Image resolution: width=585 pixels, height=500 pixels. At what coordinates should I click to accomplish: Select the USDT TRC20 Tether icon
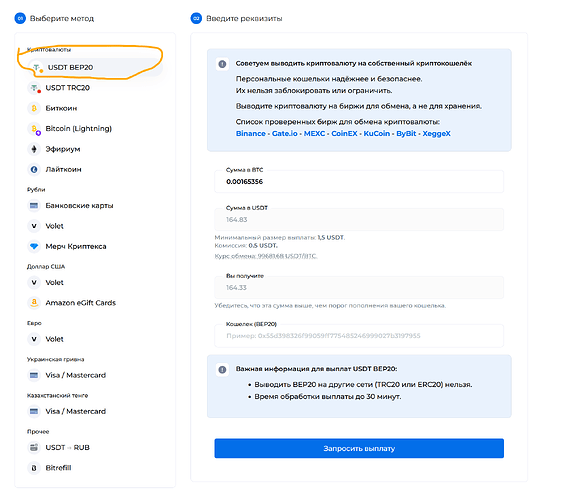tap(34, 88)
